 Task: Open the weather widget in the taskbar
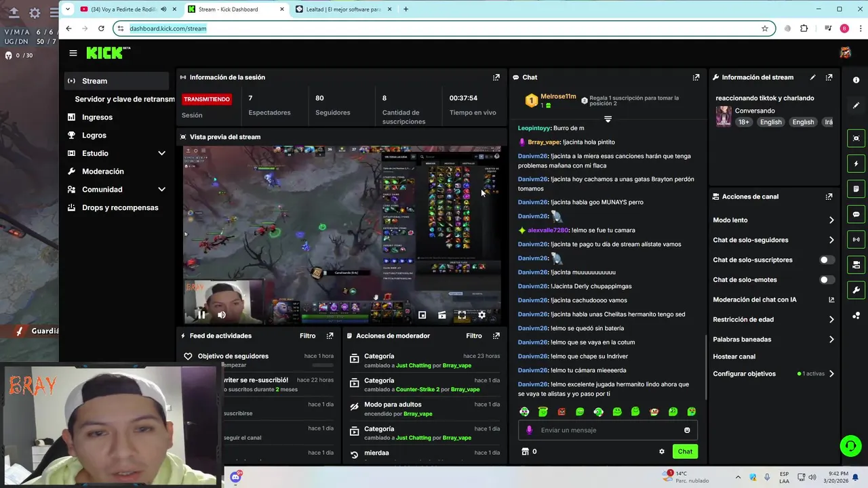click(686, 477)
